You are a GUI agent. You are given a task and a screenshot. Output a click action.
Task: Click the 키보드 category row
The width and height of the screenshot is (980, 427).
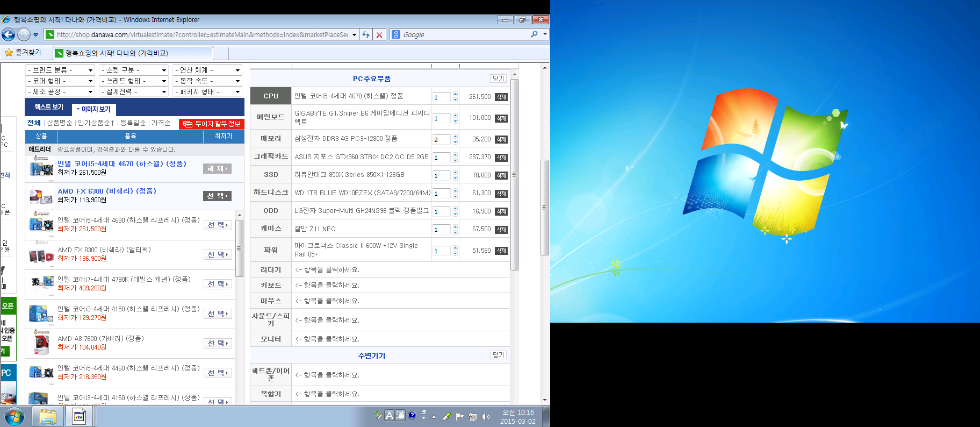coord(271,286)
